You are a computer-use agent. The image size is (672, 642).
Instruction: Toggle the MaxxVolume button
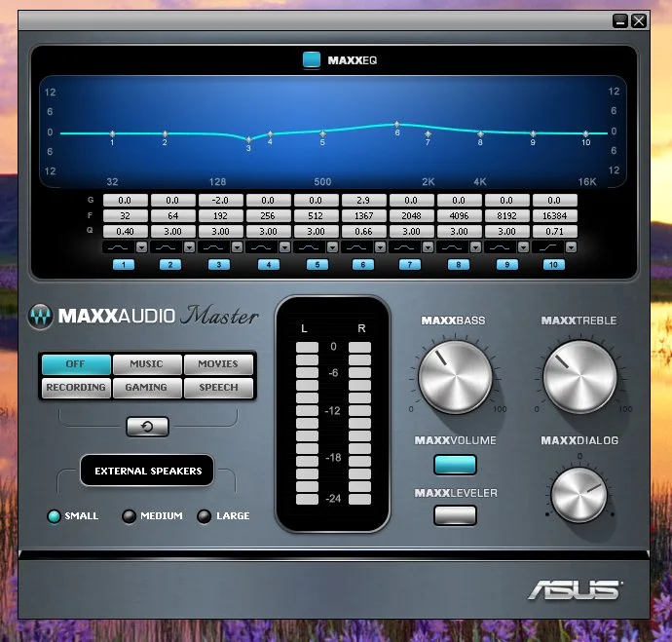[x=455, y=465]
